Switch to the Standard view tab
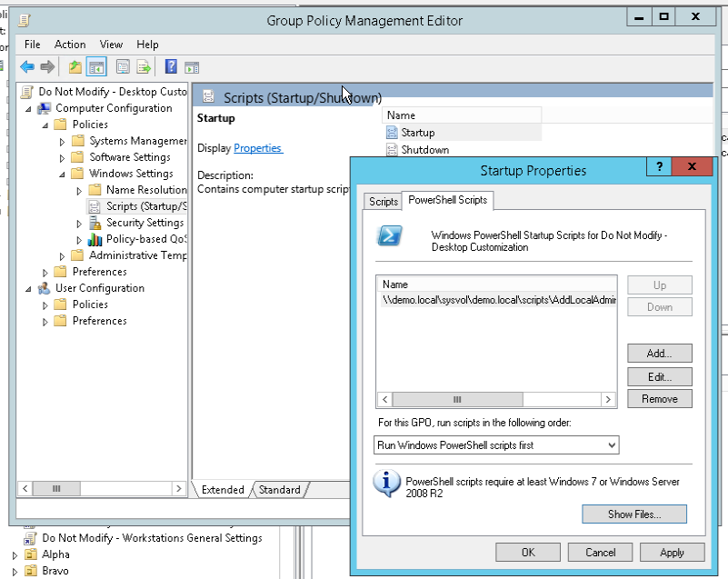Viewport: 728px width, 579px height. (280, 490)
